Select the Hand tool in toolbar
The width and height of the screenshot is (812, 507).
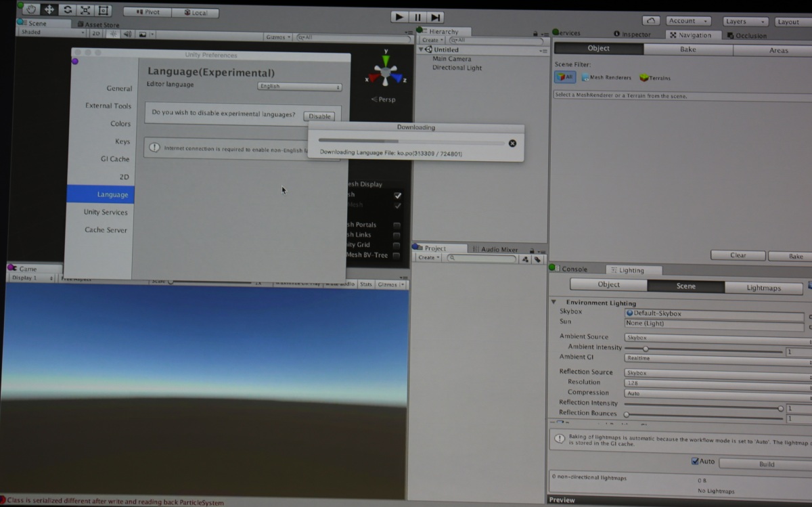pos(30,9)
